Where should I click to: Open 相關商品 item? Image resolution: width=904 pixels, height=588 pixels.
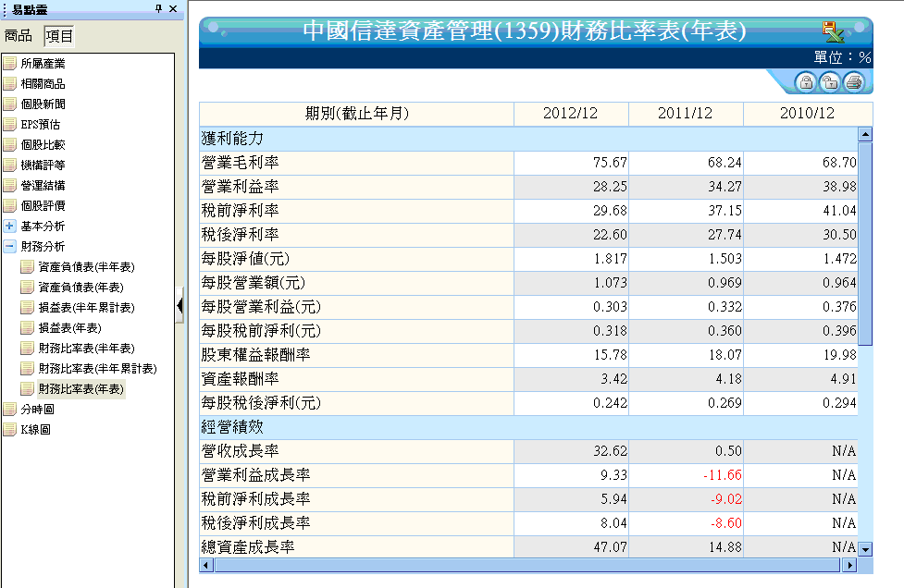(x=43, y=83)
